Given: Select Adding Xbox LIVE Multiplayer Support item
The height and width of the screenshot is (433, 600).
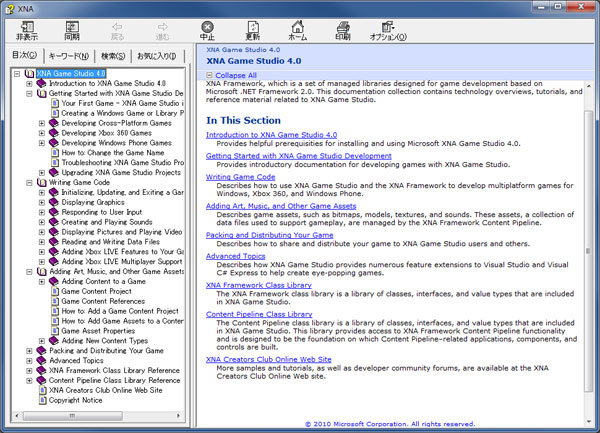Looking at the screenshot, I should pyautogui.click(x=122, y=262).
